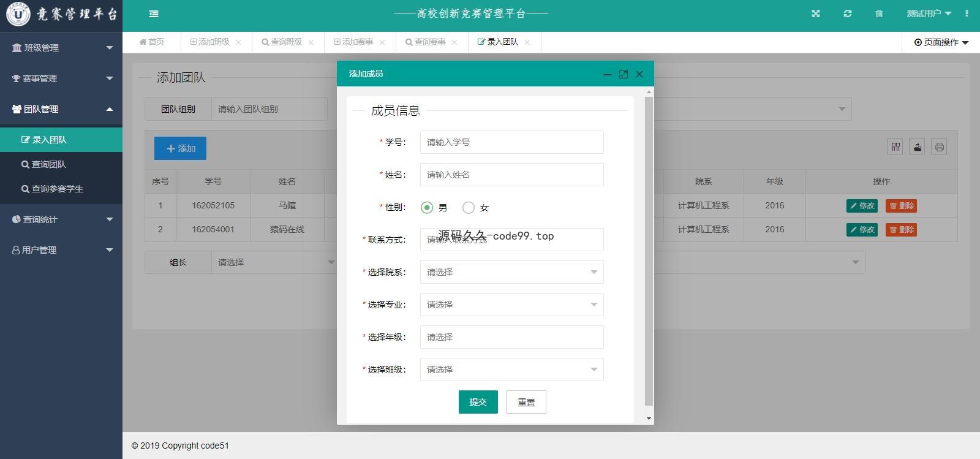Click the platform logo emblem
Screen dimensions: 980x459
18,13
